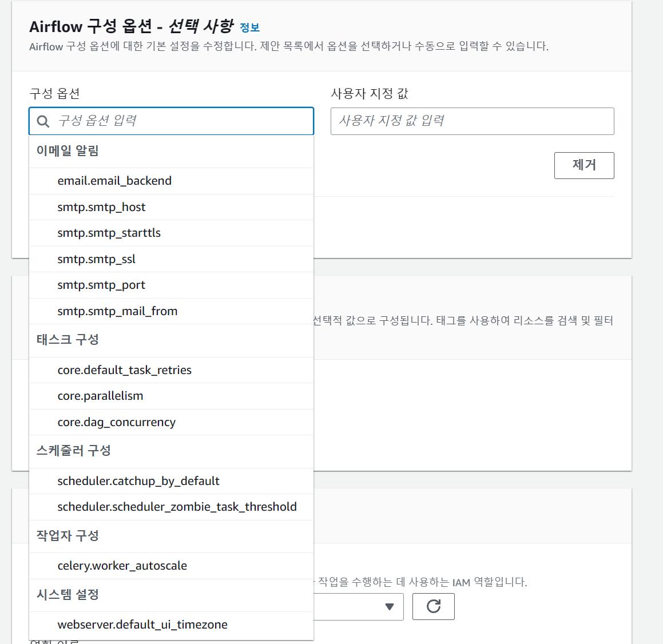Choose the smtp.smtp_host option
663x644 pixels.
point(101,207)
